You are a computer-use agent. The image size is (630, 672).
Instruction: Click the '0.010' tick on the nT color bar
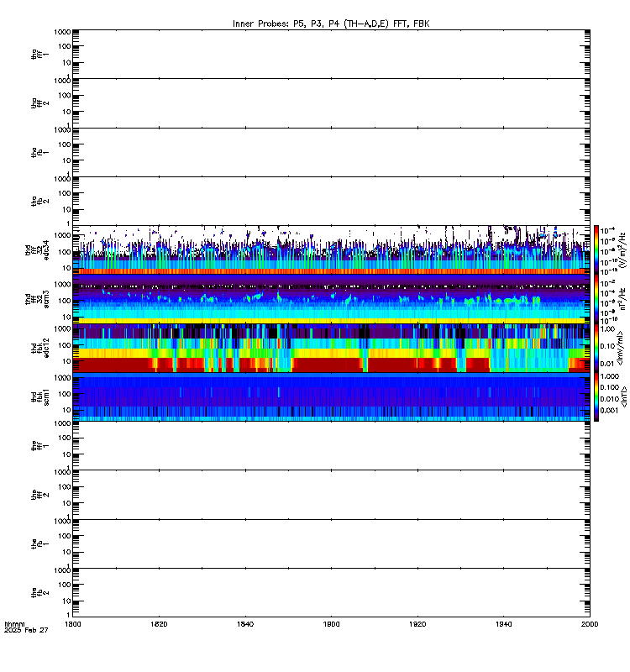pos(610,399)
